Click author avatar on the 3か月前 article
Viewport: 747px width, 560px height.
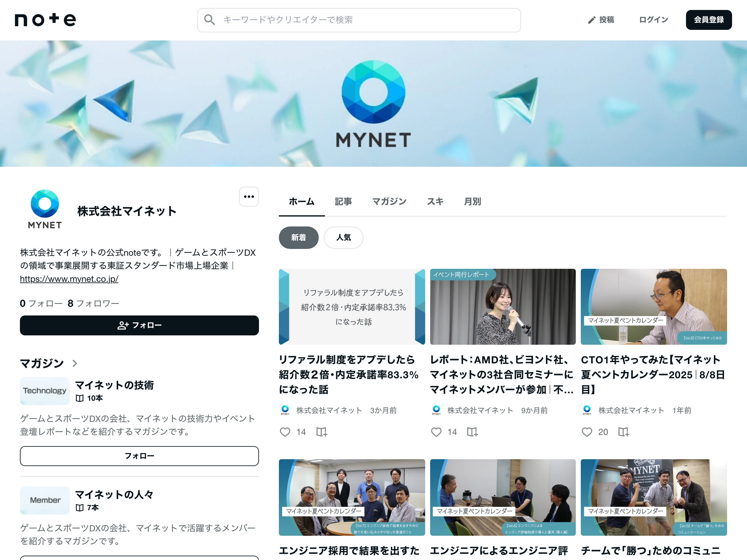point(285,410)
